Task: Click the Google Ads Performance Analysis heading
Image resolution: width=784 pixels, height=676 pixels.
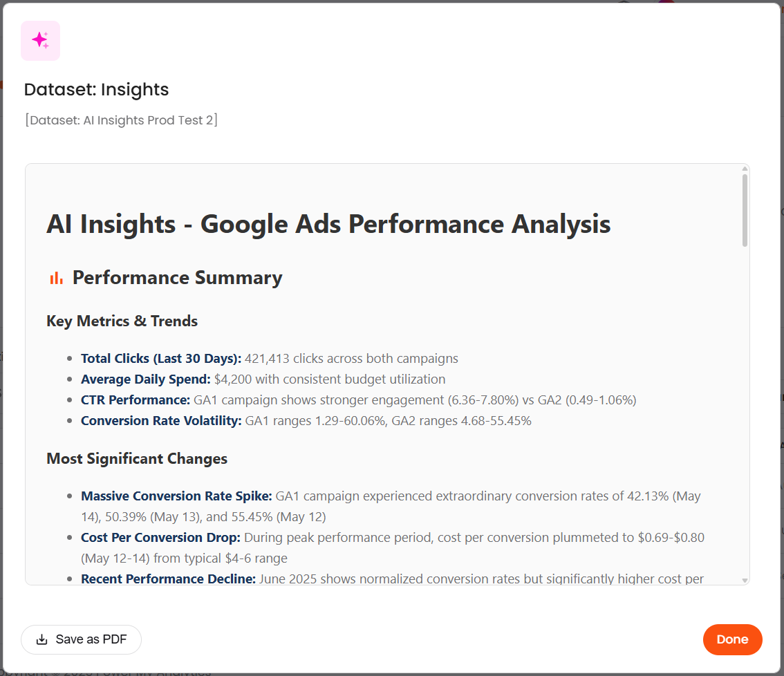Action: [x=328, y=224]
